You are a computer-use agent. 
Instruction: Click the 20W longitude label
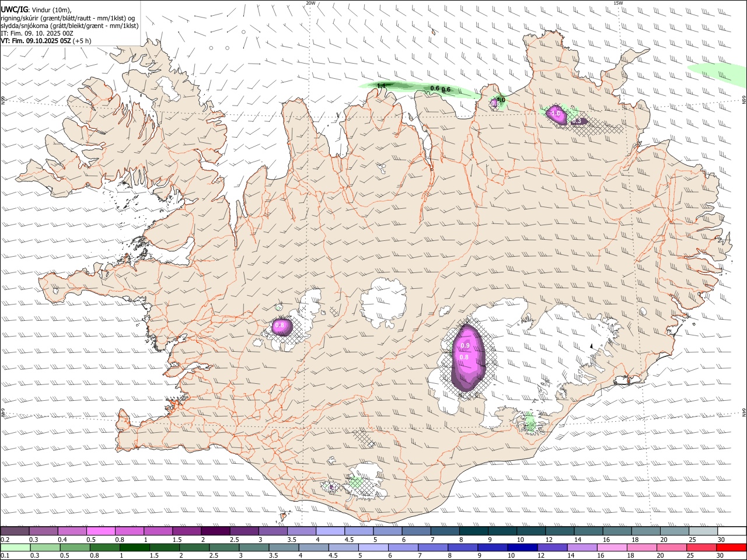pyautogui.click(x=310, y=3)
